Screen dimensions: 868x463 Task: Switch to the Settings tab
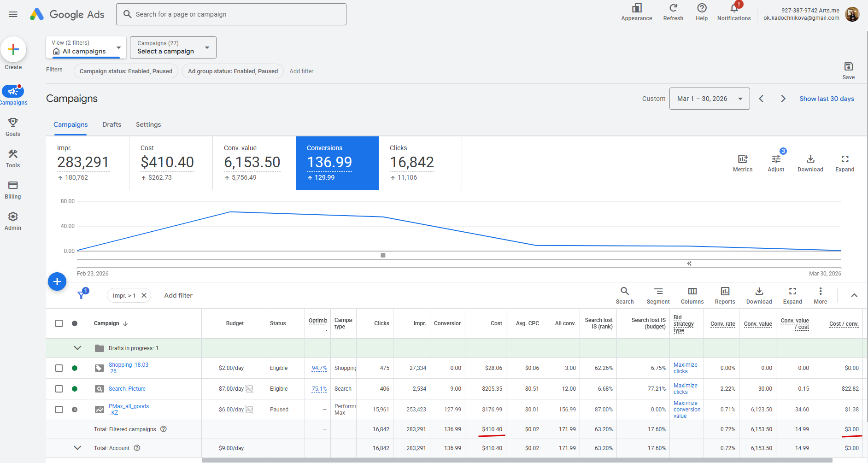(x=148, y=124)
